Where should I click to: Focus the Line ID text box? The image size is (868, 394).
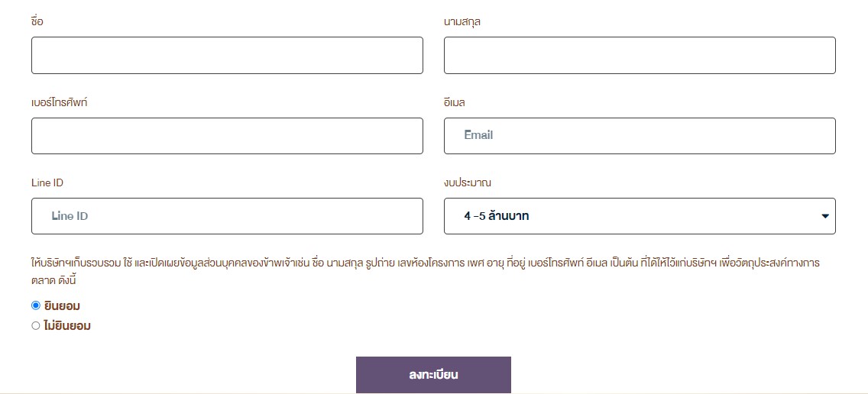pyautogui.click(x=227, y=216)
